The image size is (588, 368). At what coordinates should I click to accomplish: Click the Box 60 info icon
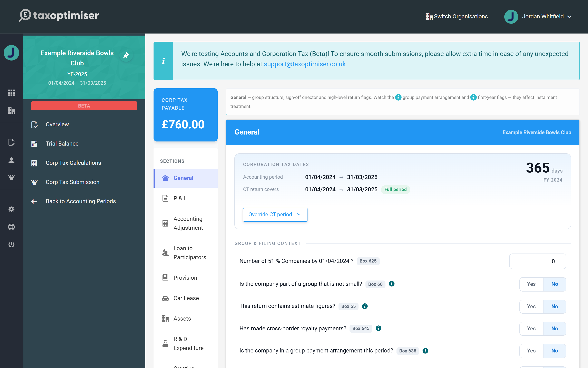click(x=392, y=284)
